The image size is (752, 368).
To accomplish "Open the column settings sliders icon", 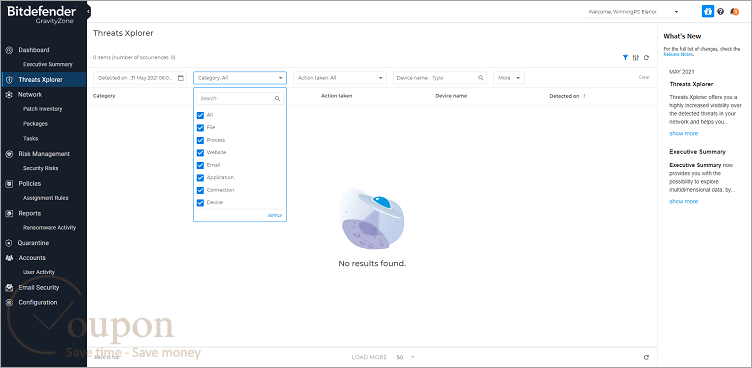I will [x=636, y=58].
